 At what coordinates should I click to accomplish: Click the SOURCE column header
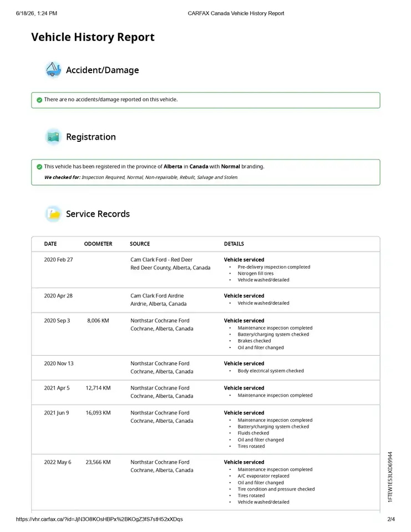[140, 244]
